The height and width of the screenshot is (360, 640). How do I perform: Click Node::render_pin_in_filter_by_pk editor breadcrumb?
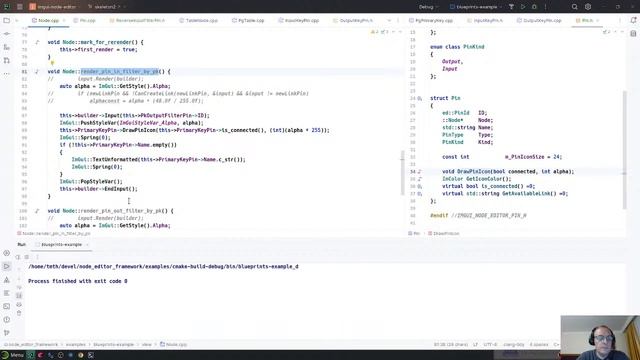54,233
